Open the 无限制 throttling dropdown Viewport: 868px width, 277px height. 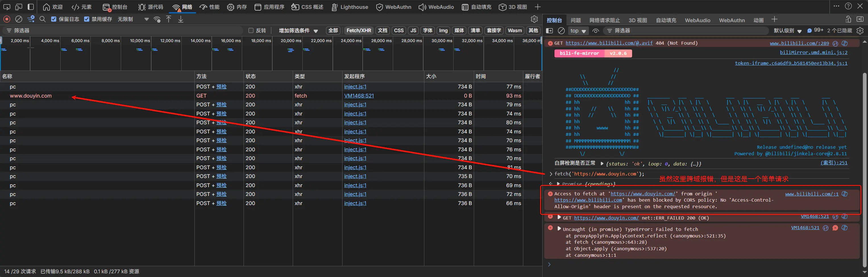click(x=133, y=19)
